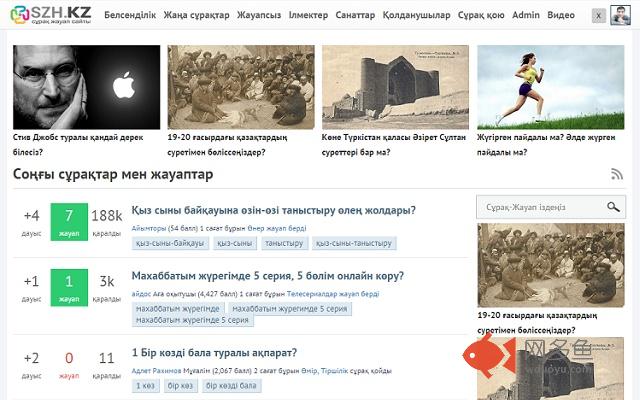640x400 pixels.
Task: Click the red 0 жауап counter
Action: coord(69,364)
